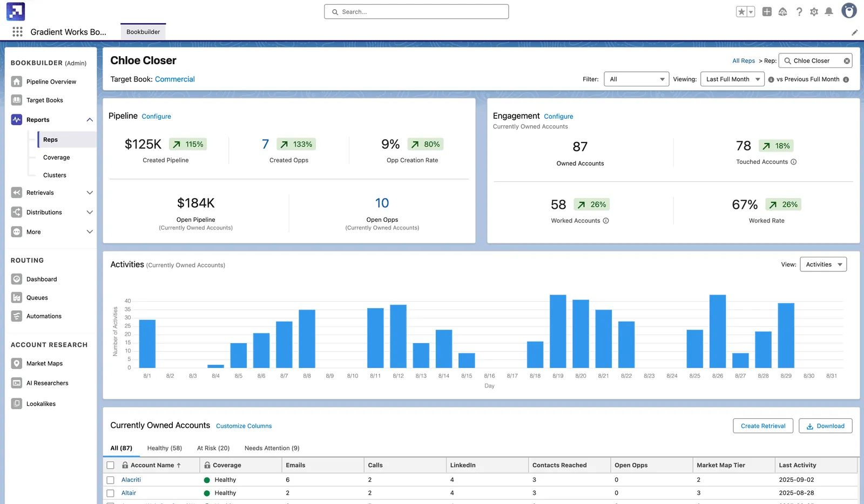The width and height of the screenshot is (864, 504).
Task: Check the Altair row checkbox
Action: click(x=110, y=493)
